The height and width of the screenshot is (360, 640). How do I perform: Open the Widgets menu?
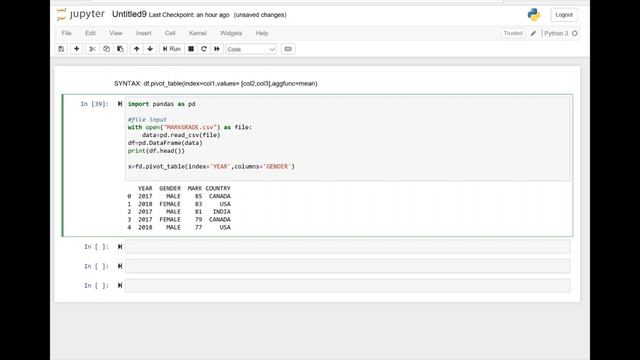231,33
